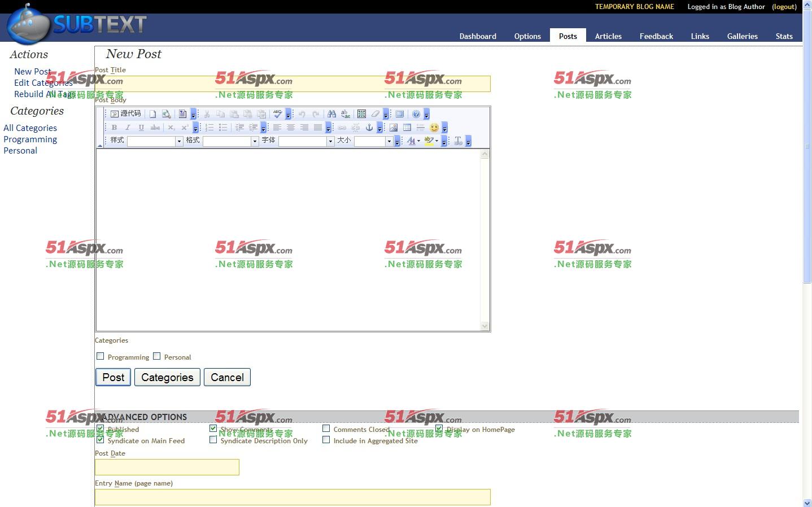
Task: Open the Replace icon in editor toolbar
Action: point(346,114)
